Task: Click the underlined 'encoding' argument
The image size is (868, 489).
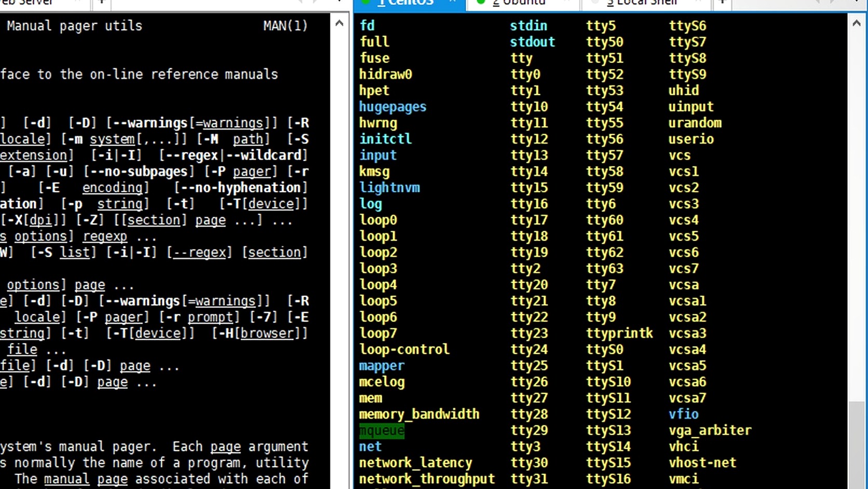Action: (112, 188)
